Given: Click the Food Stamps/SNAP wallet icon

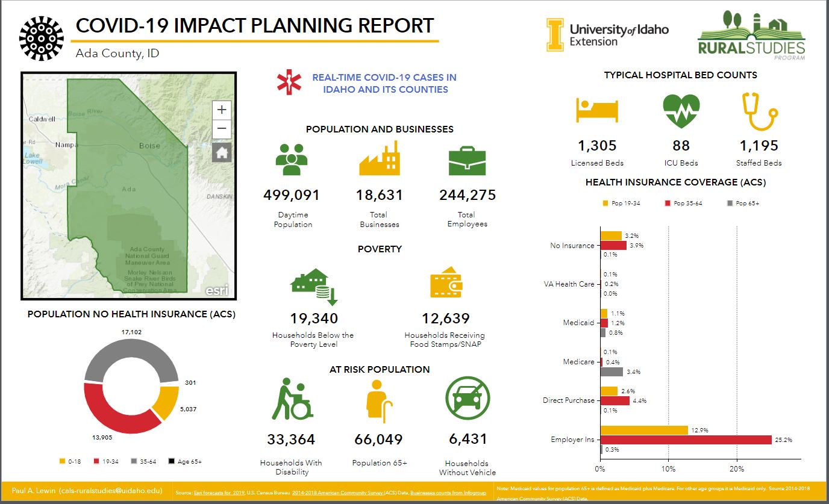Looking at the screenshot, I should (x=446, y=283).
